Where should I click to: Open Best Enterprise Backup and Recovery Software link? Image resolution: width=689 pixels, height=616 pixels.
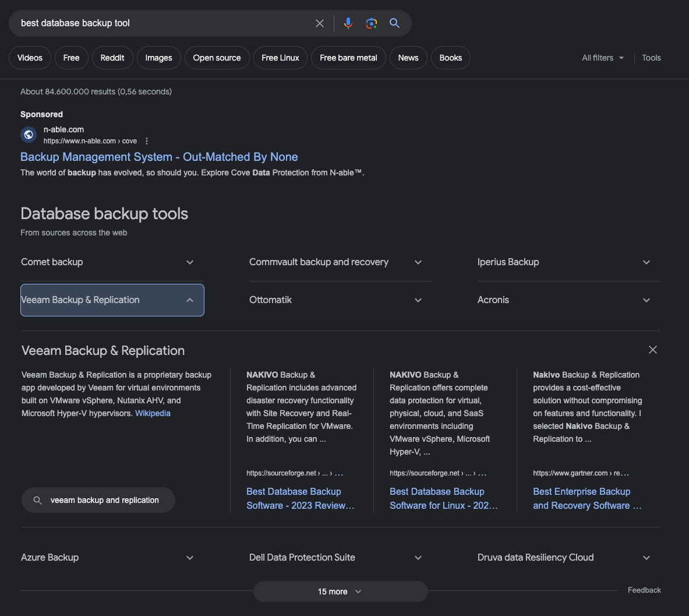(x=587, y=499)
